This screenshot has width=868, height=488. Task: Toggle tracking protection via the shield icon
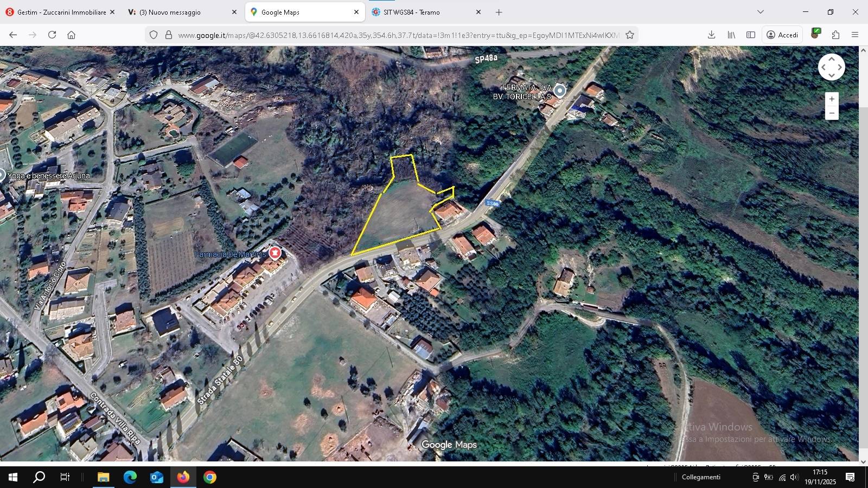click(x=152, y=34)
